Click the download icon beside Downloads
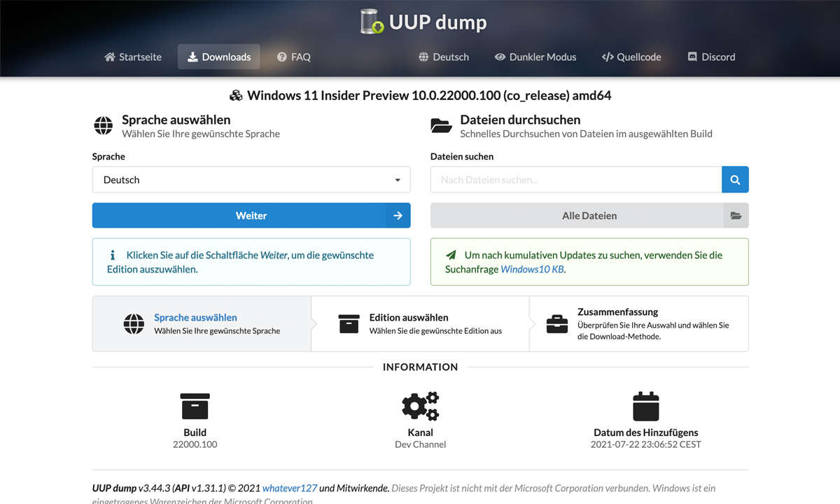The width and height of the screenshot is (840, 504). coord(192,57)
